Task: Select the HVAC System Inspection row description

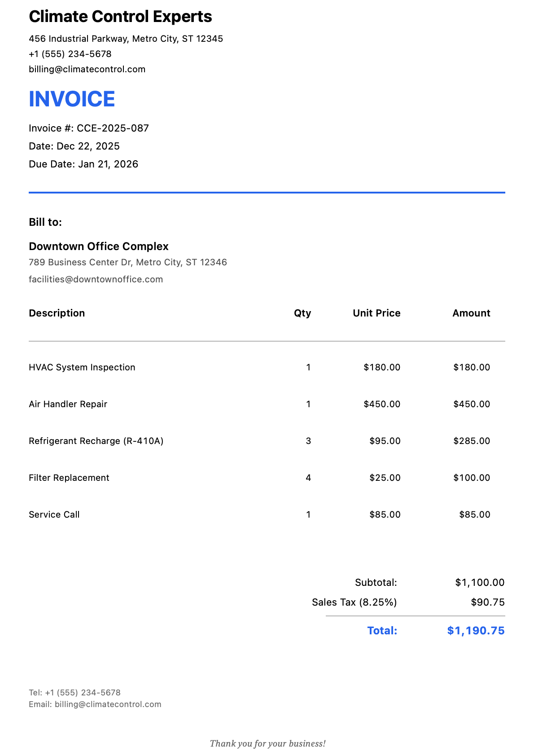Action: click(x=82, y=367)
